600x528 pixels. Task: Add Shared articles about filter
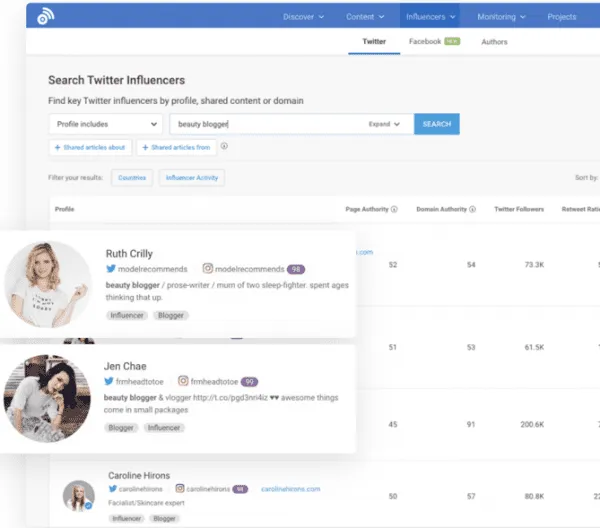pos(90,147)
